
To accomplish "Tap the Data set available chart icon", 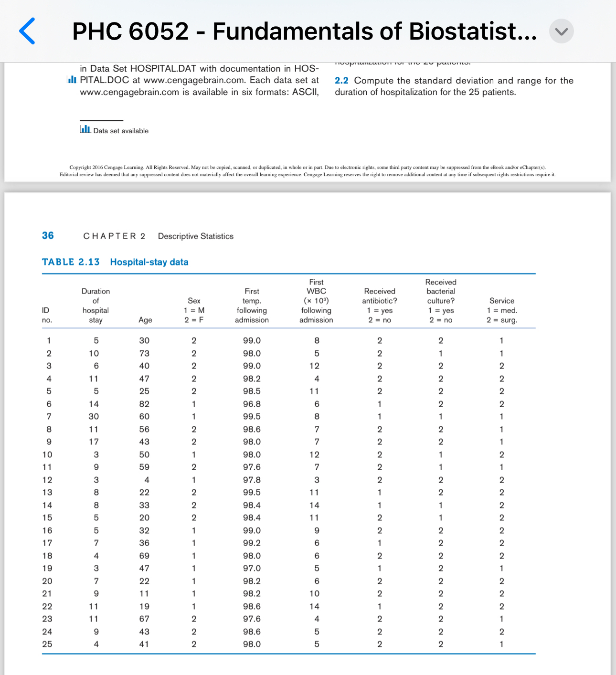I will pos(85,129).
